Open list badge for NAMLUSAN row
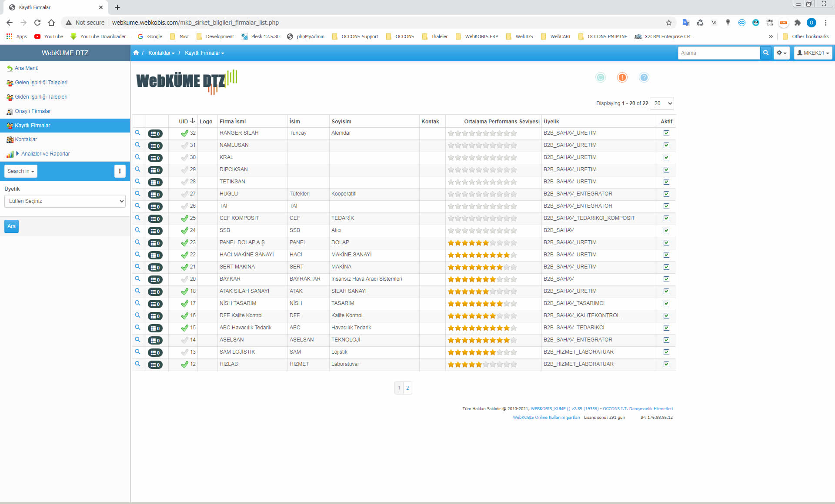 (155, 146)
